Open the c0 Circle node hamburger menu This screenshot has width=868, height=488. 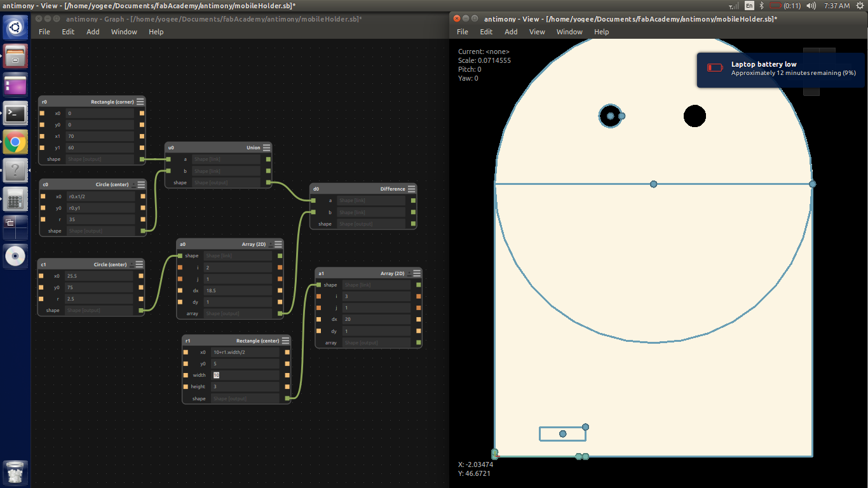pyautogui.click(x=140, y=184)
